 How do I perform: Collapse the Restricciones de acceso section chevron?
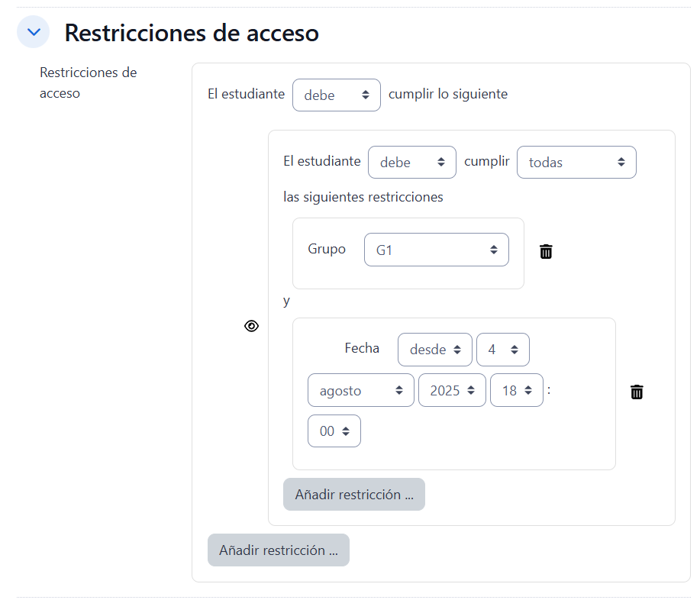[x=33, y=33]
